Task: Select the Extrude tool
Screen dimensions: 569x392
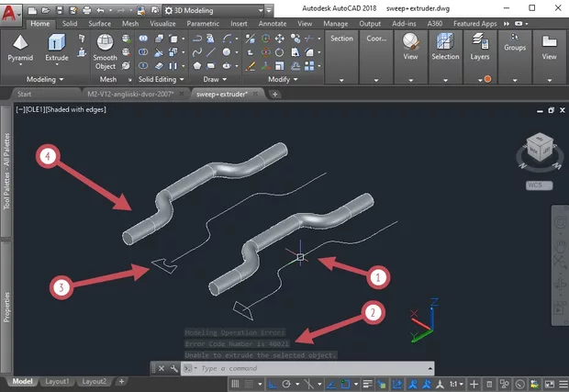Action: coord(57,44)
